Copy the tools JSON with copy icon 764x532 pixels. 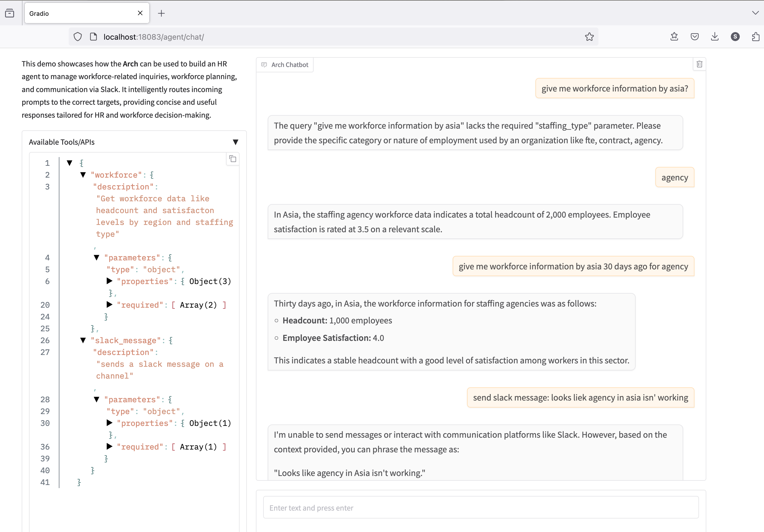233,159
